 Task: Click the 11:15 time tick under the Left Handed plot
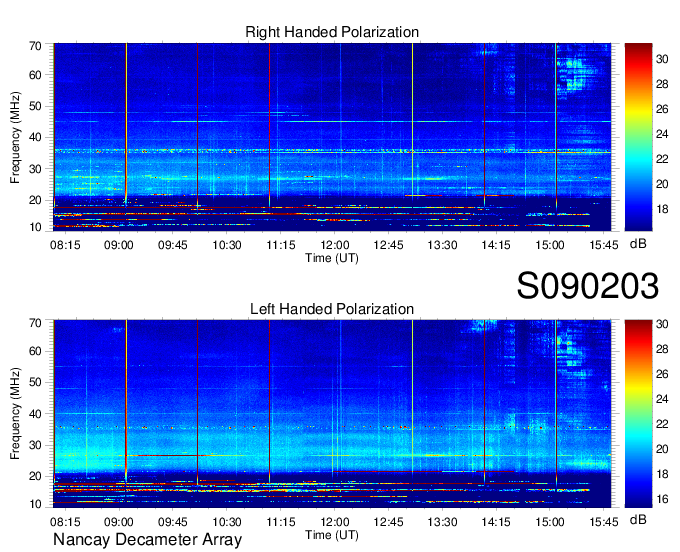[x=281, y=522]
